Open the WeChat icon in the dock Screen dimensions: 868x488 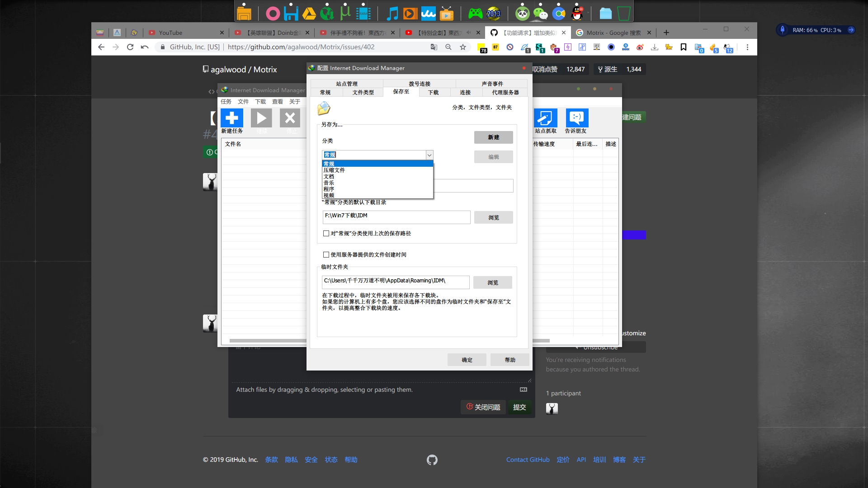tap(540, 14)
